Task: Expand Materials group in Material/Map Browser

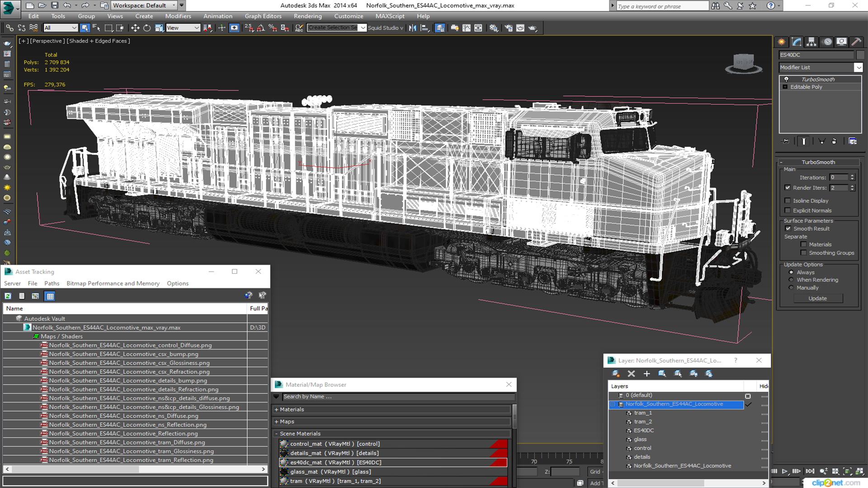Action: pyautogui.click(x=276, y=409)
